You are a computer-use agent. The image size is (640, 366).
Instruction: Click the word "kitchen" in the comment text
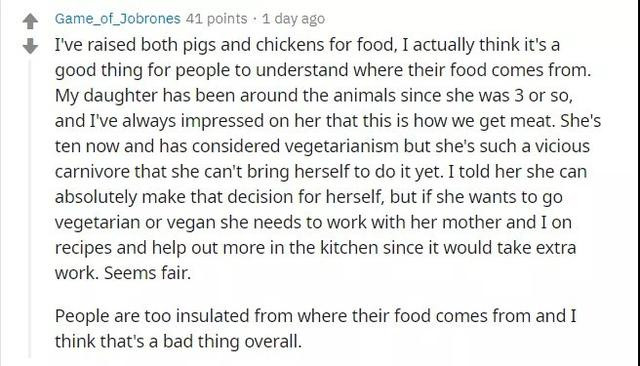(349, 248)
